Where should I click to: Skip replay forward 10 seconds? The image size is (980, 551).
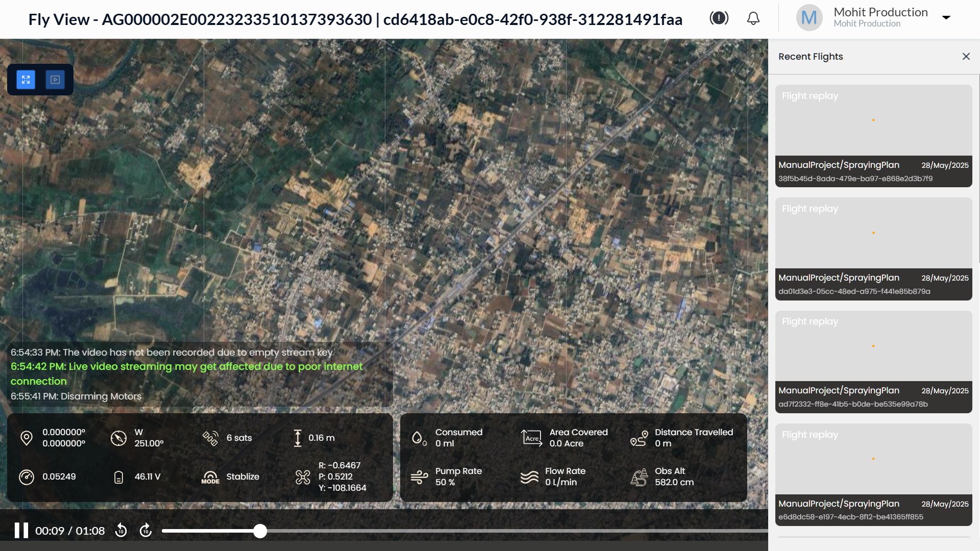coord(145,531)
